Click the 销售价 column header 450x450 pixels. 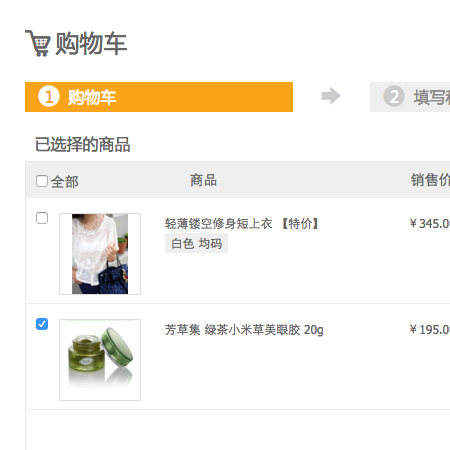click(x=430, y=180)
